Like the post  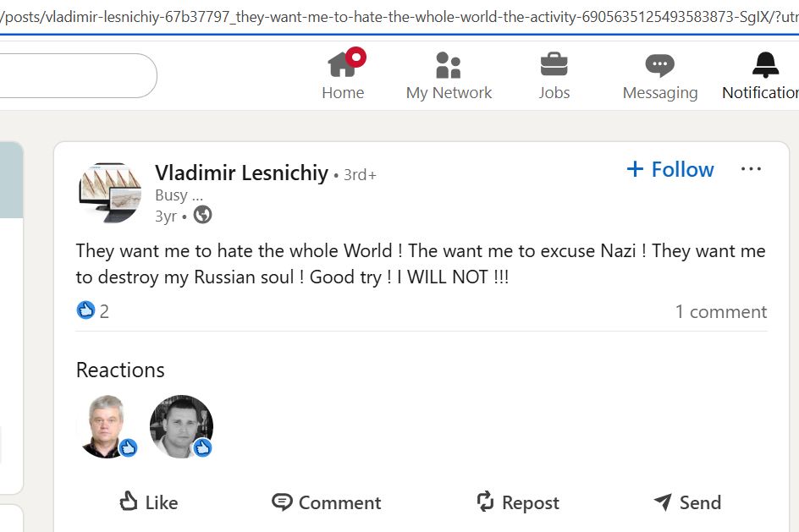point(149,502)
